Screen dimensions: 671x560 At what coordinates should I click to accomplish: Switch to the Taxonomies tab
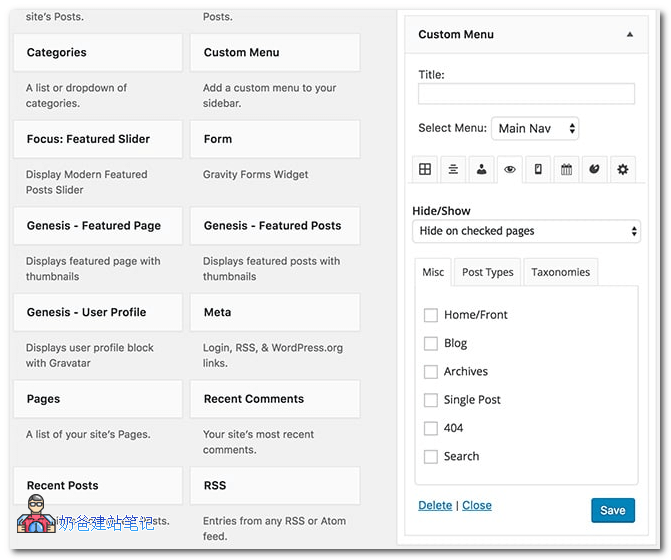pos(561,272)
